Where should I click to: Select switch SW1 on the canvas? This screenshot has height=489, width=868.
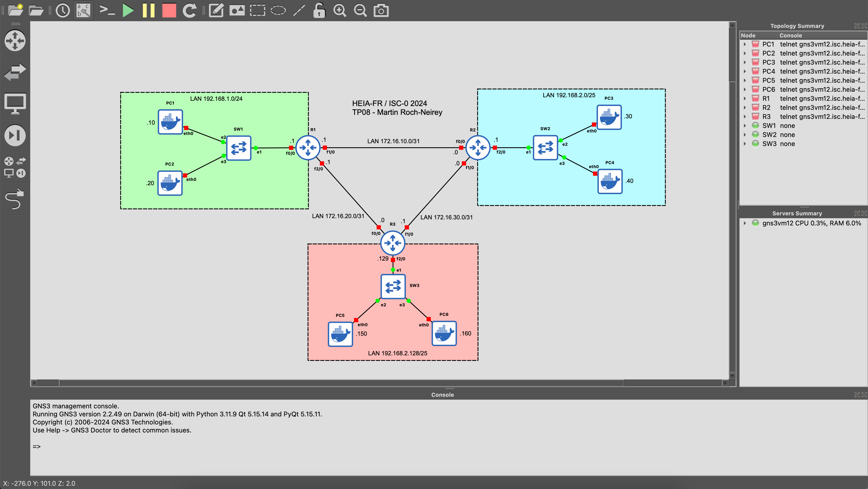click(239, 148)
